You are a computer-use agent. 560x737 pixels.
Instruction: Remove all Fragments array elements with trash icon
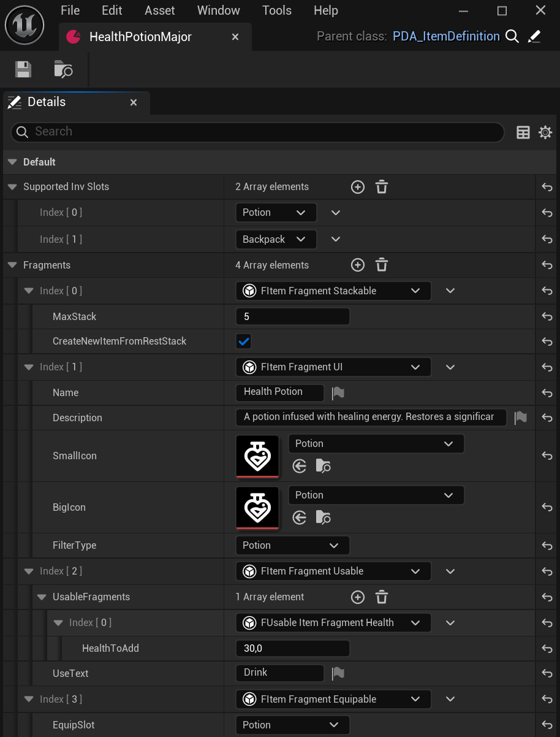382,265
